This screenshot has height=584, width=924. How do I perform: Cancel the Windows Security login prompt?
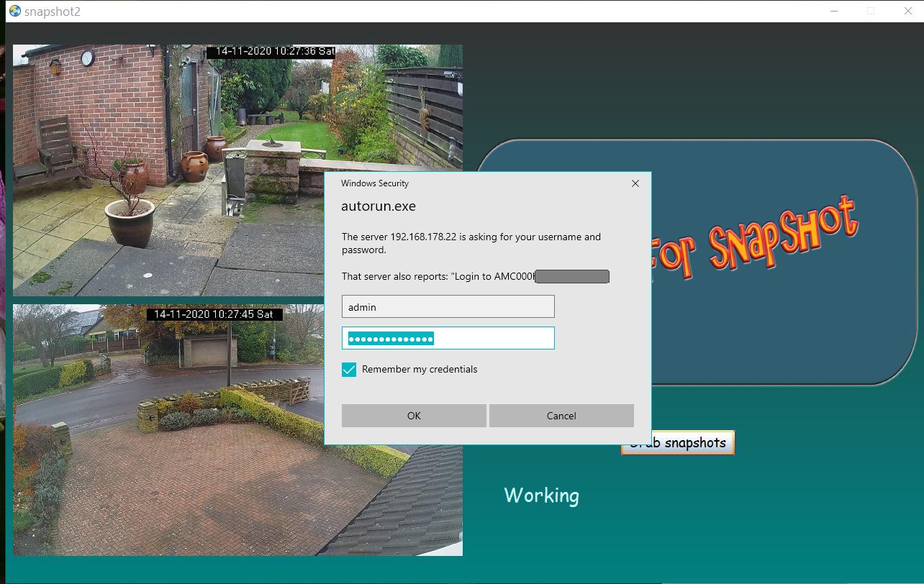point(561,416)
